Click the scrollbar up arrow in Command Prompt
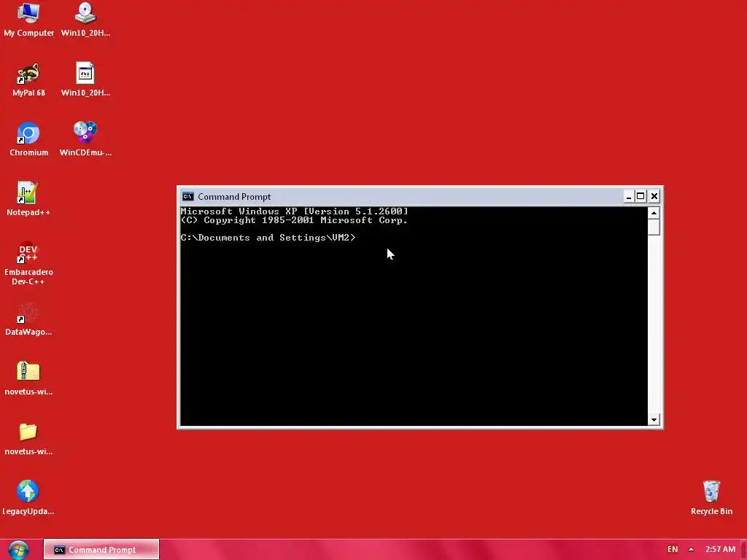747x560 pixels. point(654,213)
